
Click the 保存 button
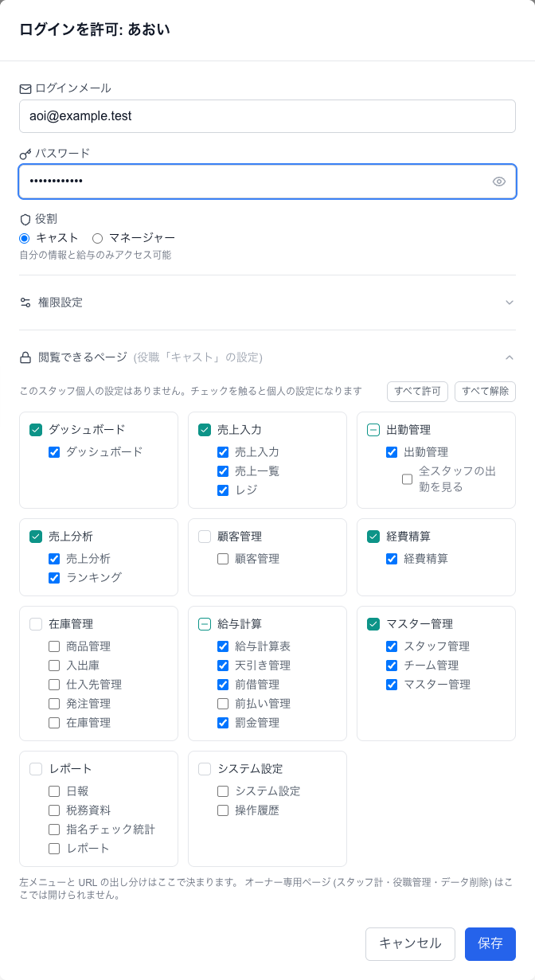[490, 944]
